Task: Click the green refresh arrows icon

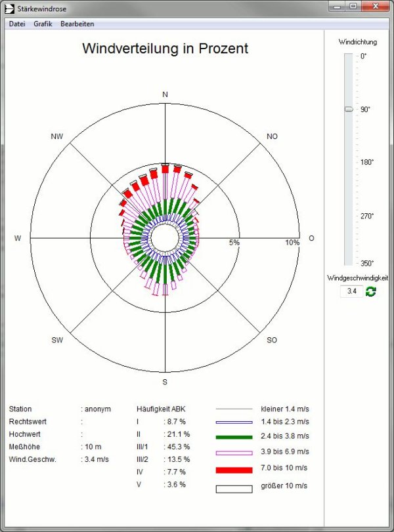Action: [371, 291]
